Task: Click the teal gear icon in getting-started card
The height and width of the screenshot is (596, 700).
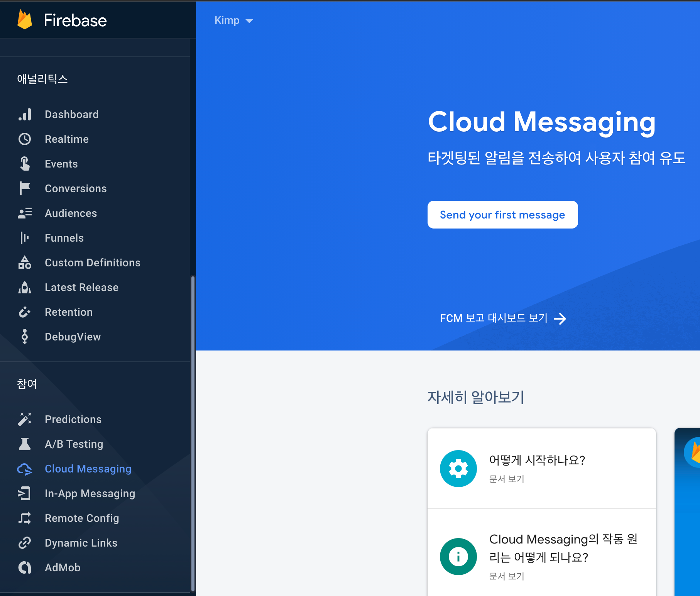Action: point(458,469)
